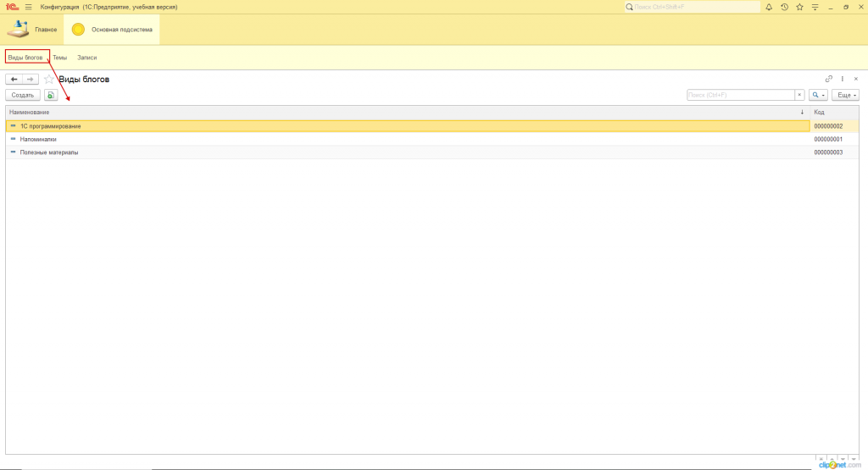Expand the Еще menu
This screenshot has height=470, width=868.
pyautogui.click(x=845, y=95)
